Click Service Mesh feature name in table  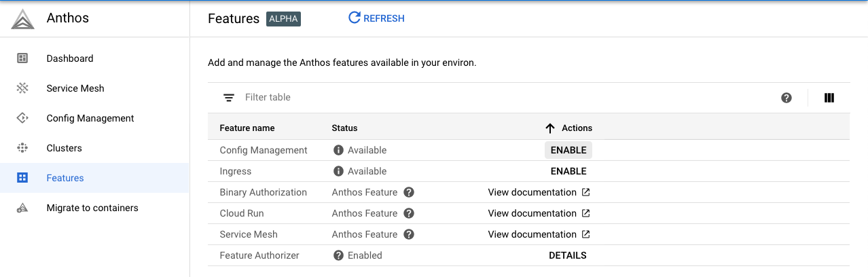pyautogui.click(x=249, y=234)
